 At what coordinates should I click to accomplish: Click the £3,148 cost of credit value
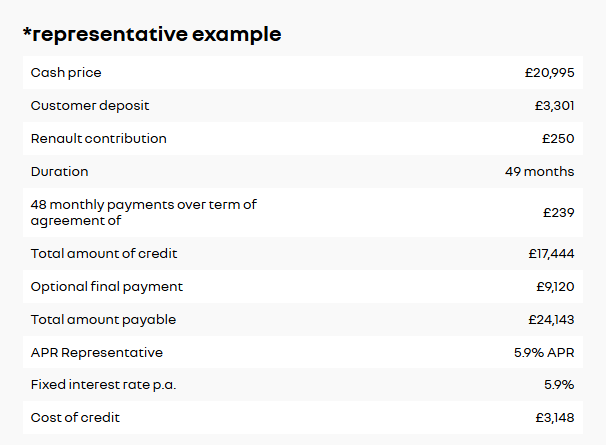555,418
